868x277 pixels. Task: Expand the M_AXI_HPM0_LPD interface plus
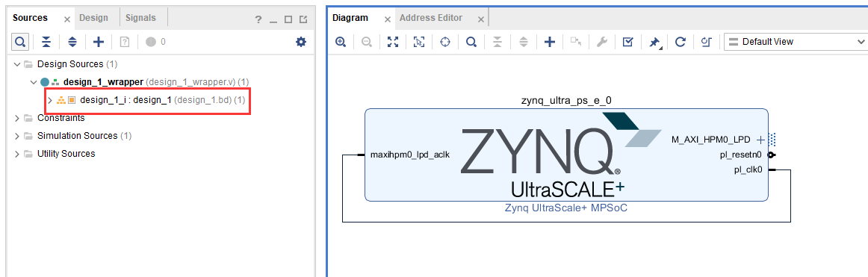pos(760,140)
